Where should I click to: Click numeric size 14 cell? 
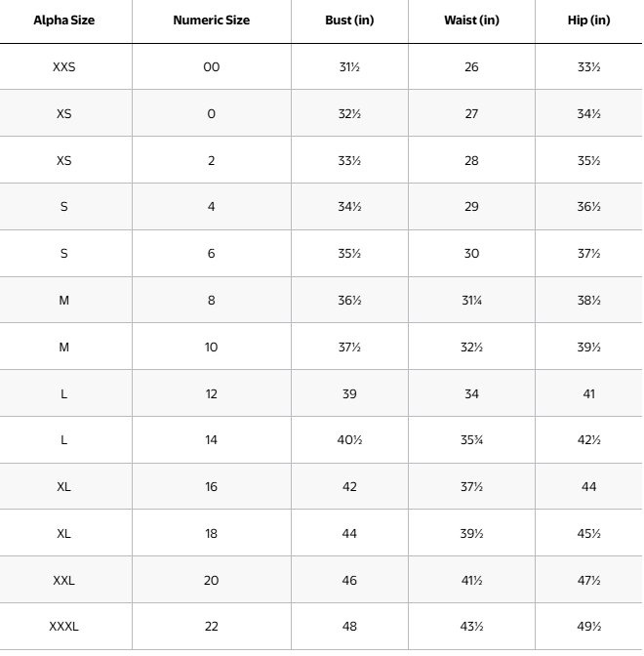point(211,440)
